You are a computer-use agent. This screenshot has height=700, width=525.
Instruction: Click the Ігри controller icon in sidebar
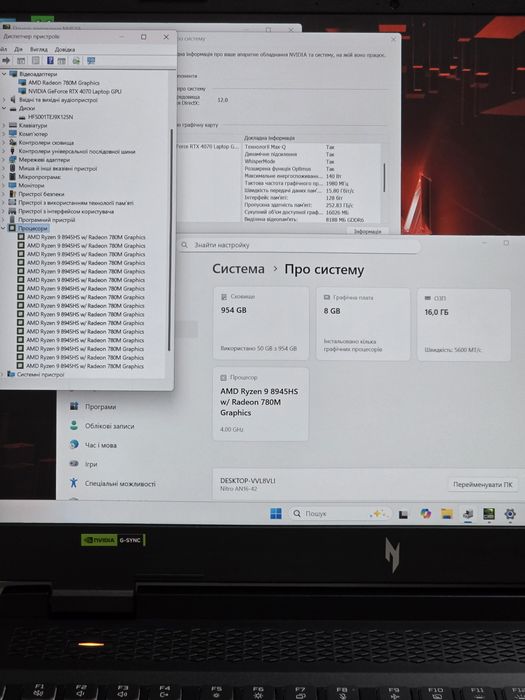coord(74,464)
